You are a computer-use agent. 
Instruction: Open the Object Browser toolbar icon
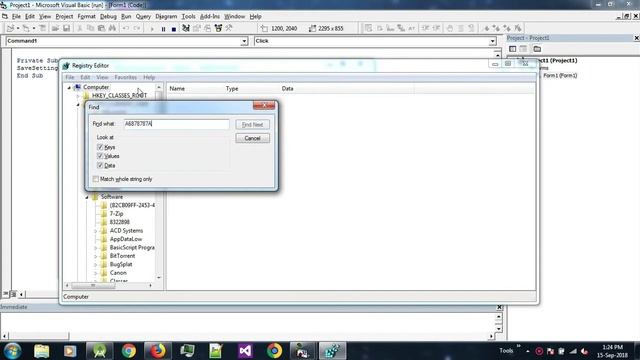pos(218,28)
